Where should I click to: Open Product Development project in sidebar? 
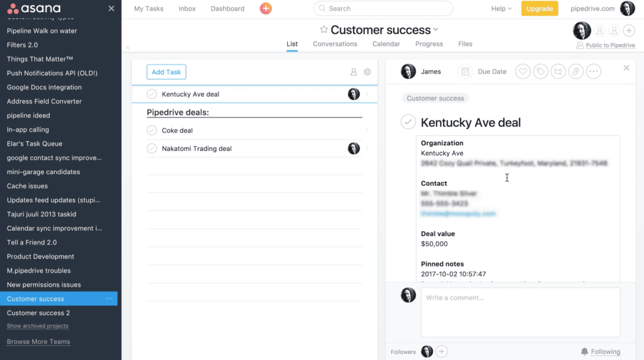(41, 256)
